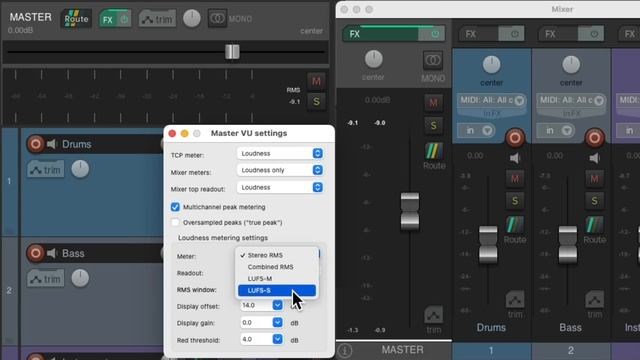Click the Mixer master pan knob
640x360 pixels.
(x=373, y=60)
